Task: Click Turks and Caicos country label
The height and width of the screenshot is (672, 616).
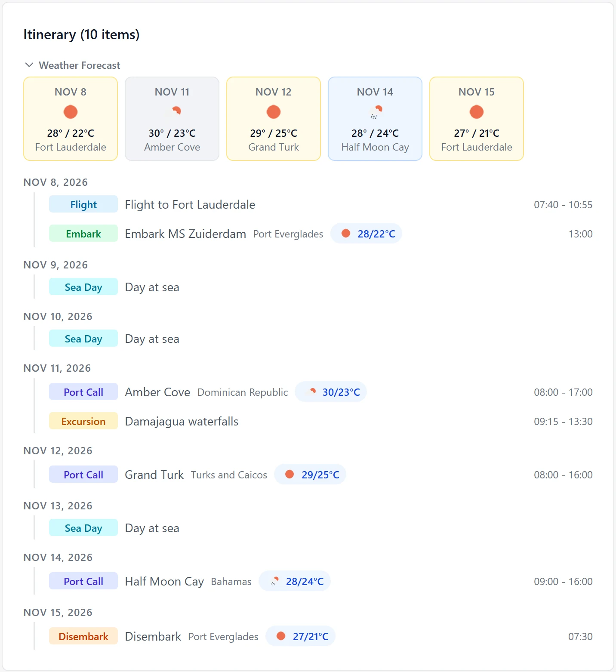Action: point(229,475)
